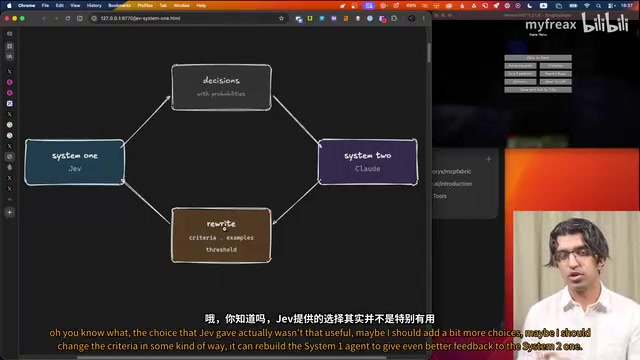This screenshot has width=640, height=360.
Task: Open Chrome's three-dot menu
Action: tap(423, 18)
